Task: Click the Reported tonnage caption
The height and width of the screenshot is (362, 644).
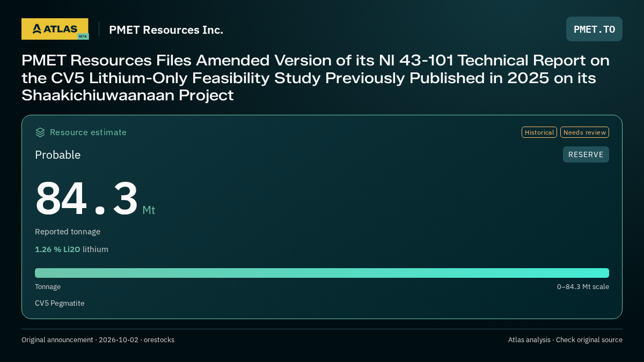Action: (x=68, y=232)
